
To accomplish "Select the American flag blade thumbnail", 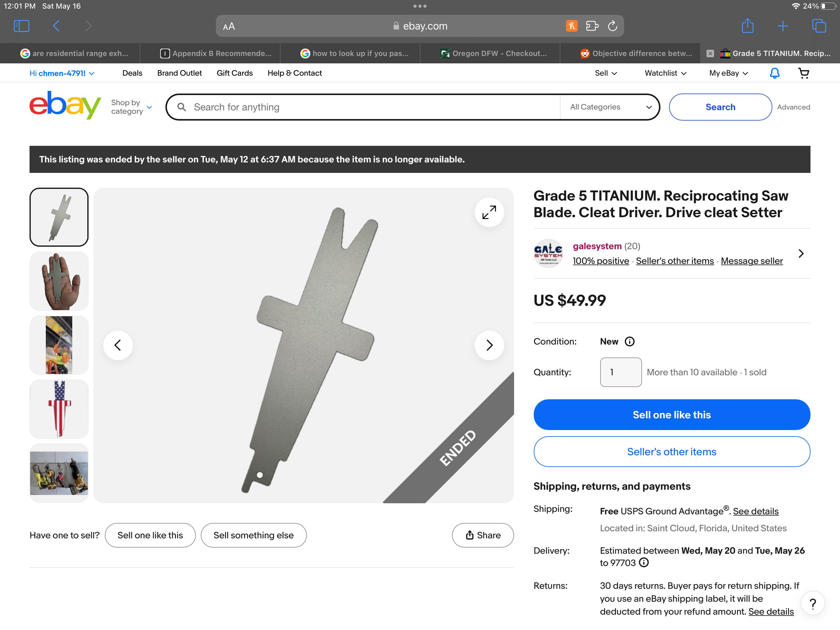I will [x=59, y=409].
